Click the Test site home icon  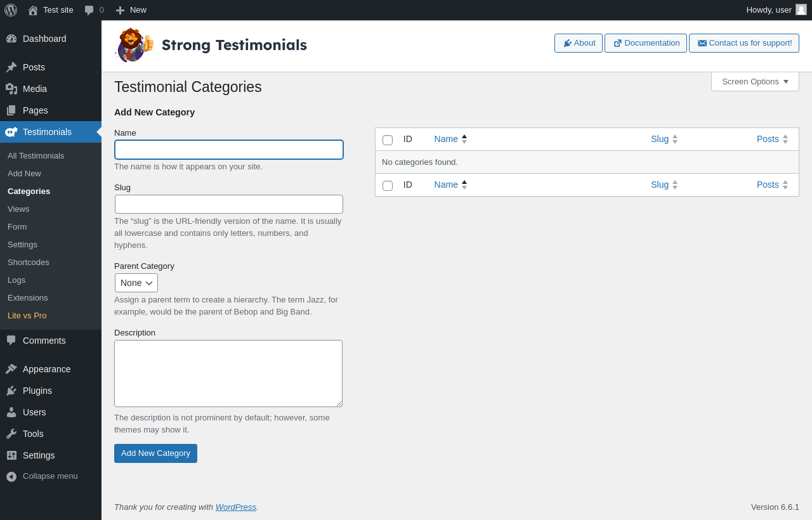pos(33,10)
